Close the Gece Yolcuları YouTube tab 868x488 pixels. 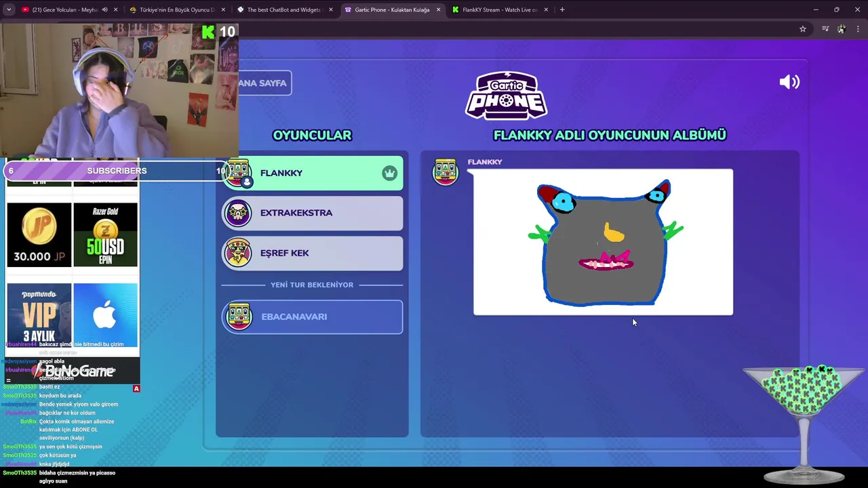116,9
